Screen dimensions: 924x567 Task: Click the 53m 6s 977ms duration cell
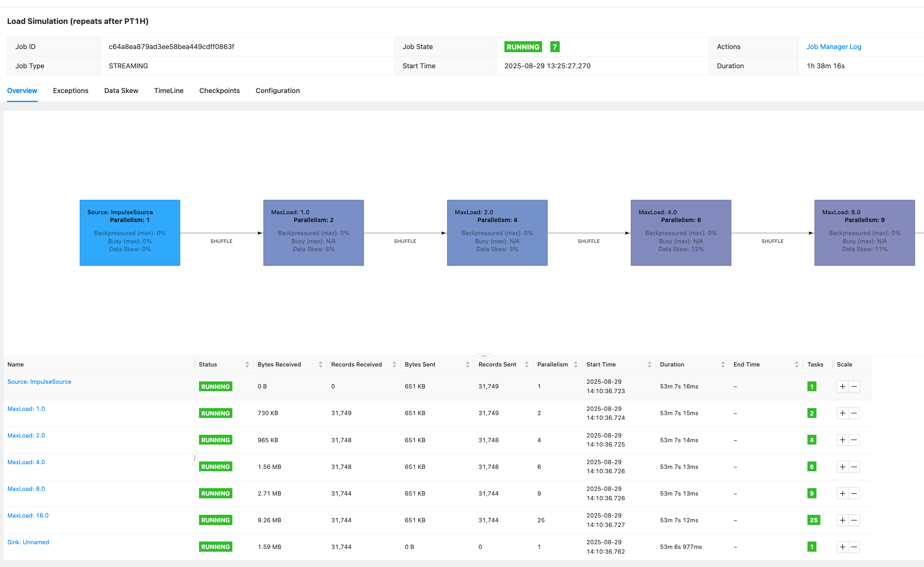[681, 547]
